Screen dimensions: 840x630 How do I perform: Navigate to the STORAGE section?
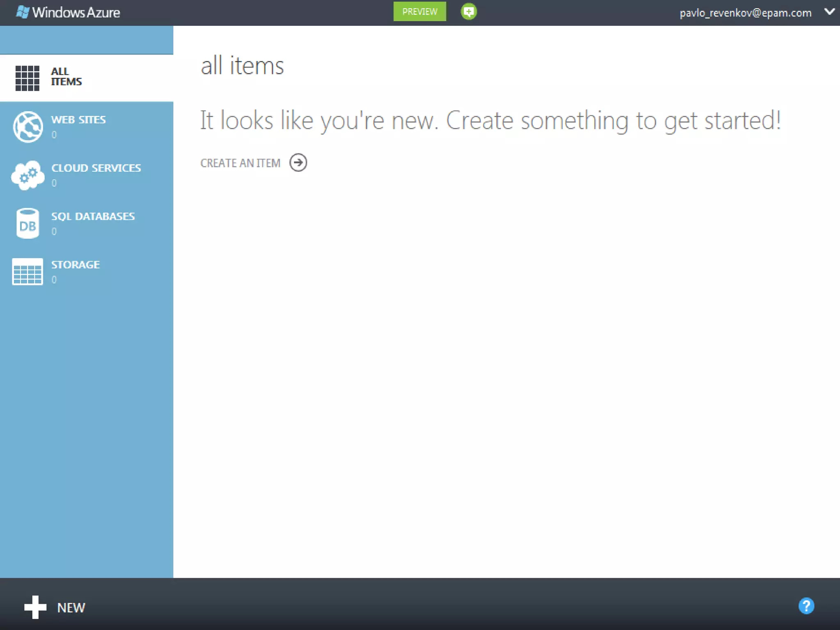tap(75, 265)
